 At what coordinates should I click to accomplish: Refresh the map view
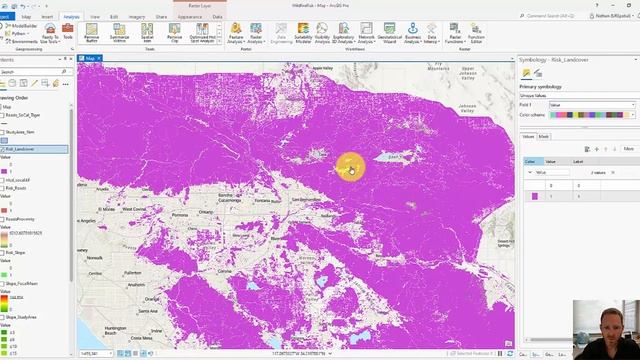point(510,353)
